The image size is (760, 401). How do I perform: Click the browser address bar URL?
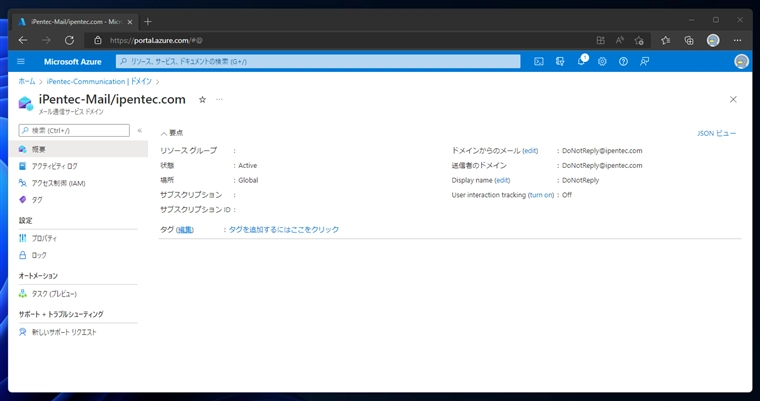(156, 40)
